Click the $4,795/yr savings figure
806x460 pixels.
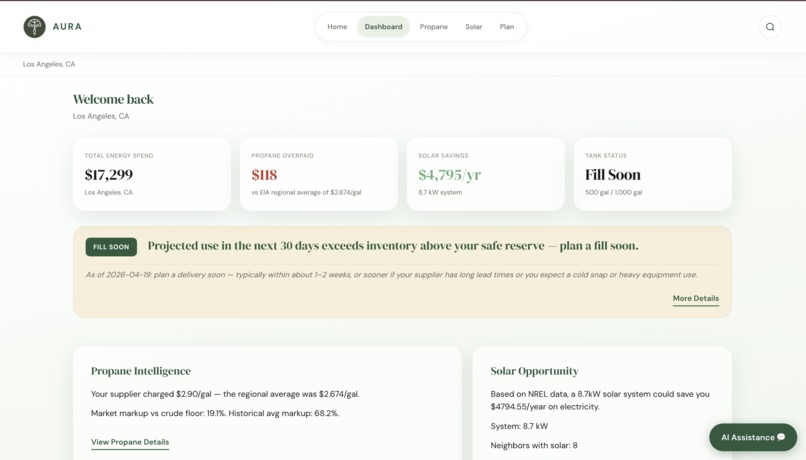click(450, 175)
